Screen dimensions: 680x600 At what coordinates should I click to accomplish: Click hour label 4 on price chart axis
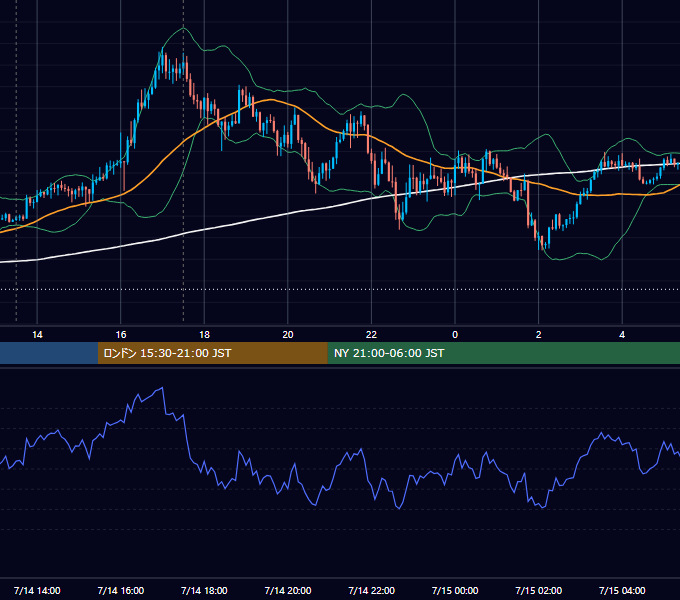[x=622, y=335]
